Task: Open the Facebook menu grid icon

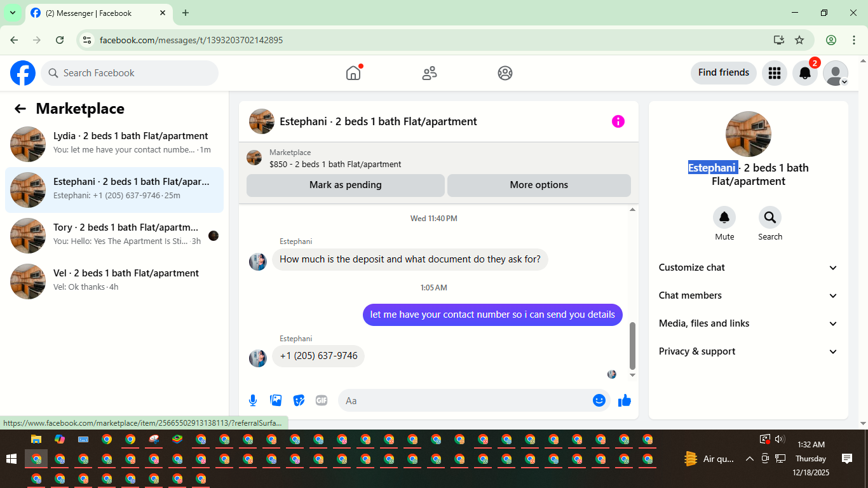Action: [x=774, y=73]
